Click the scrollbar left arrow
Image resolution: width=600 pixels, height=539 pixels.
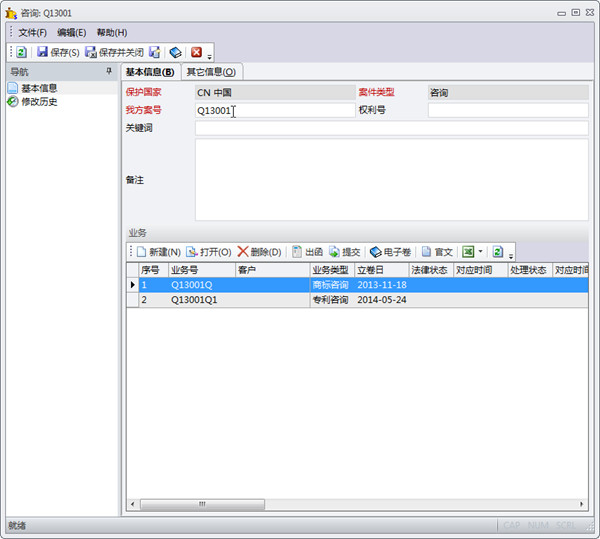point(132,504)
